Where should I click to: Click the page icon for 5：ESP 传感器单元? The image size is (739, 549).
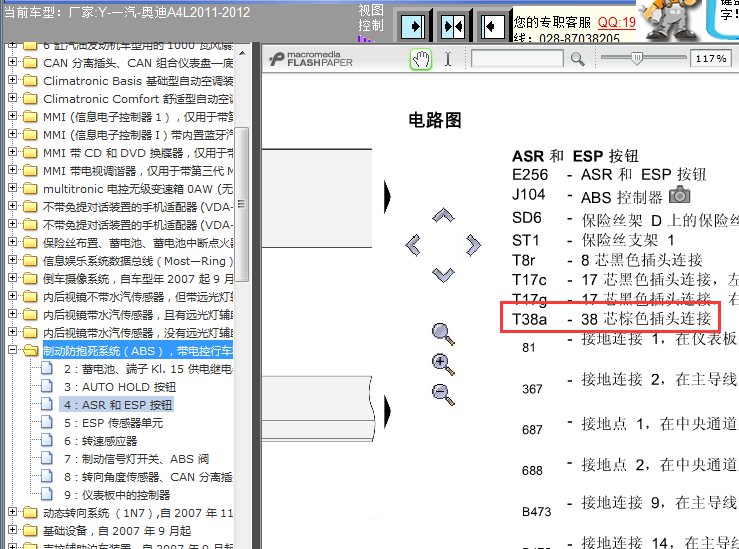pos(47,422)
